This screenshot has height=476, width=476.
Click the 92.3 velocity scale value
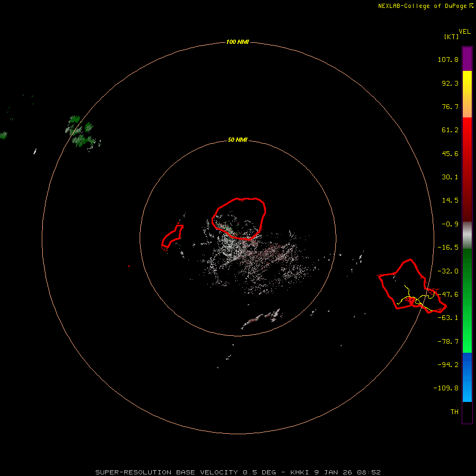450,83
